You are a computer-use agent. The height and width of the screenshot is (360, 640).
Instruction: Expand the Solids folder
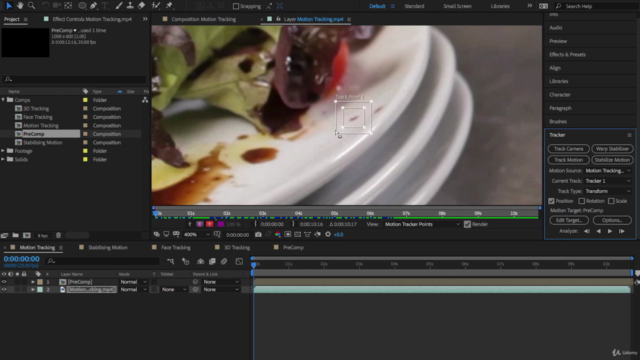(x=3, y=159)
